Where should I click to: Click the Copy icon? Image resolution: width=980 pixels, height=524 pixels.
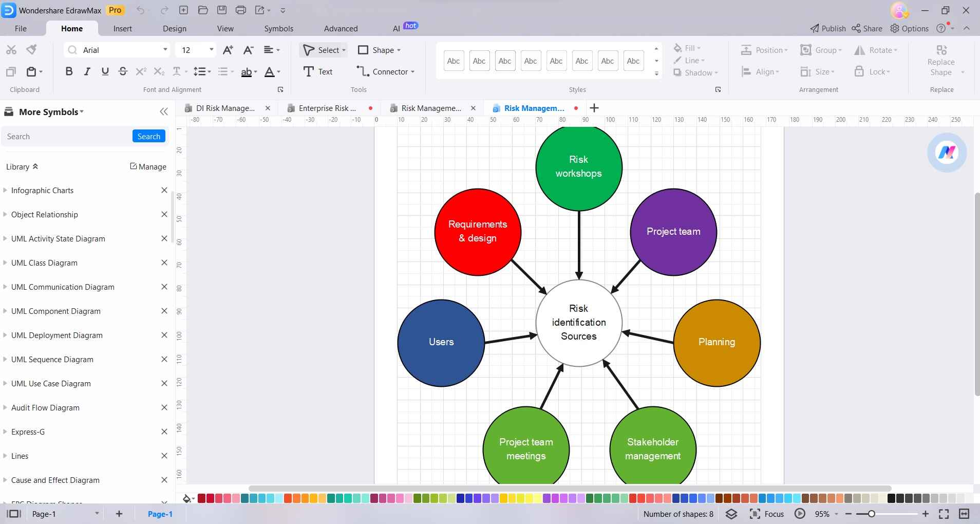click(11, 72)
